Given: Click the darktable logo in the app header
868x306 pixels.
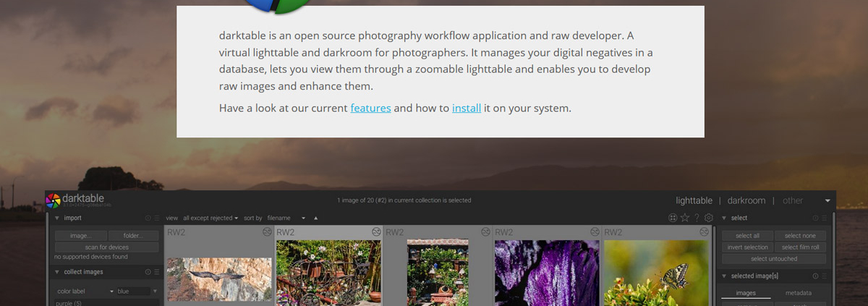Looking at the screenshot, I should [53, 200].
